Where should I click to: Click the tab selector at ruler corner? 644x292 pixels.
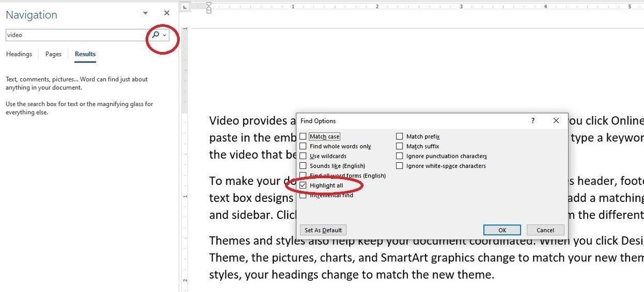pyautogui.click(x=185, y=7)
